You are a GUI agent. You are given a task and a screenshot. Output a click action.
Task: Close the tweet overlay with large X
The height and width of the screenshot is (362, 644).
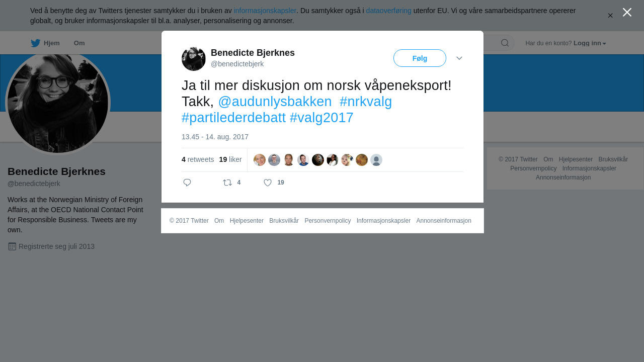pos(627,13)
